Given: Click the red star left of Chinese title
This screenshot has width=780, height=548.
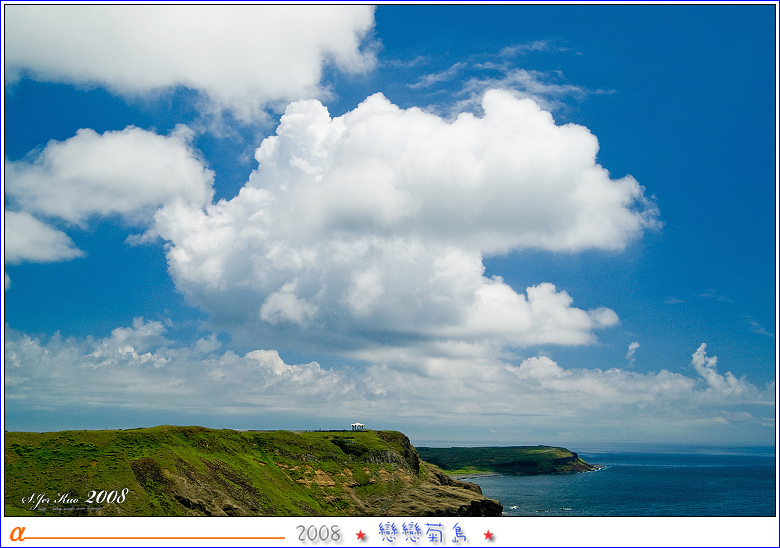Looking at the screenshot, I should (x=361, y=535).
